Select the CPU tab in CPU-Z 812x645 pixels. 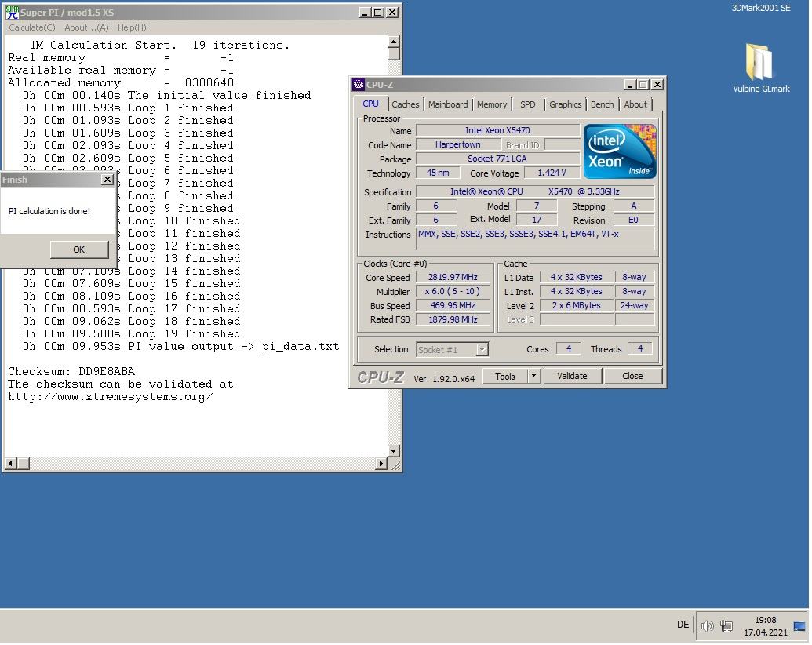pyautogui.click(x=370, y=104)
